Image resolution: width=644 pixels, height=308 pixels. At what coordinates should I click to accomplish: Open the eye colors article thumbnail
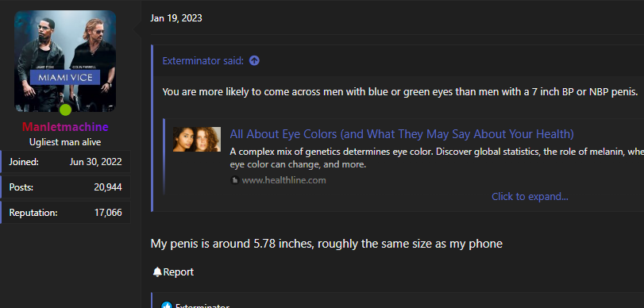pos(197,139)
